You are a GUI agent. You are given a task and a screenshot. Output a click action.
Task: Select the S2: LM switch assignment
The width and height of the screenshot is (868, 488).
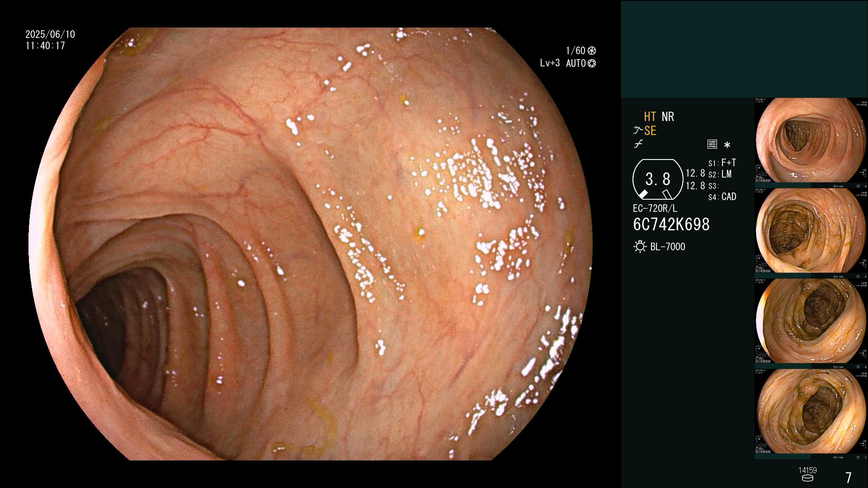[720, 174]
